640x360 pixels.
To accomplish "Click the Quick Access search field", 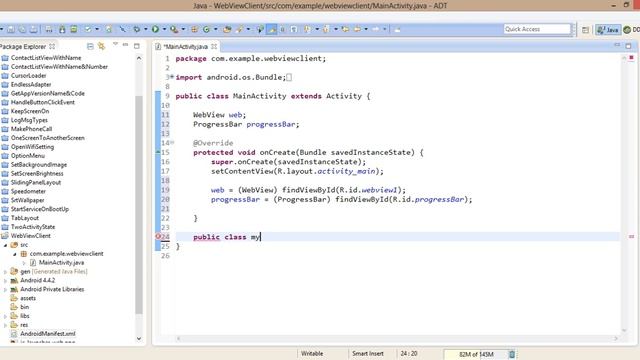I will [537, 29].
